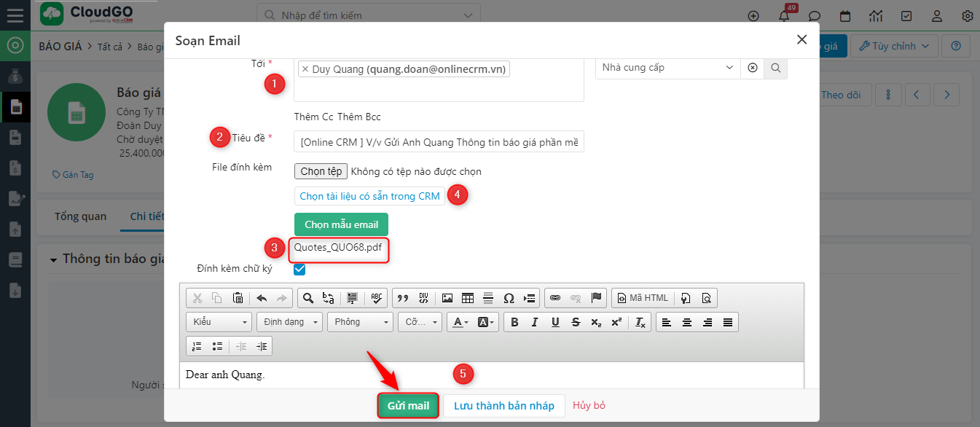The width and height of the screenshot is (980, 427).
Task: Click the Hủy bỏ link
Action: click(x=589, y=406)
